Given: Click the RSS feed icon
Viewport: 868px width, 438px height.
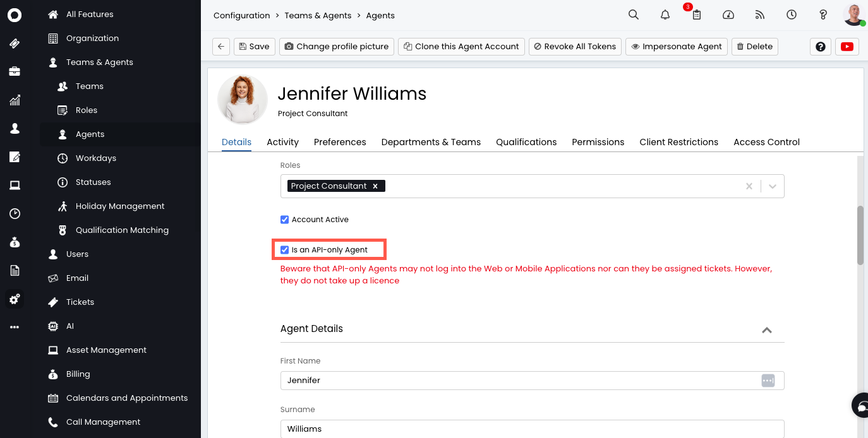Looking at the screenshot, I should [x=760, y=15].
